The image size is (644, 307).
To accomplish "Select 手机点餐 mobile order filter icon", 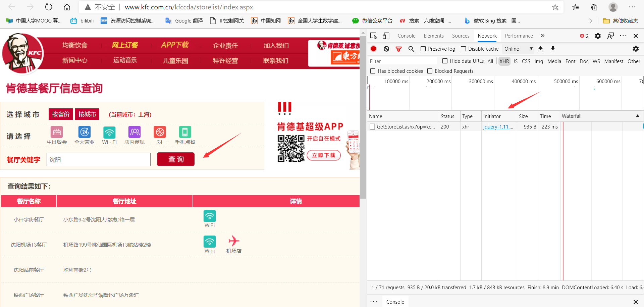I will [185, 135].
